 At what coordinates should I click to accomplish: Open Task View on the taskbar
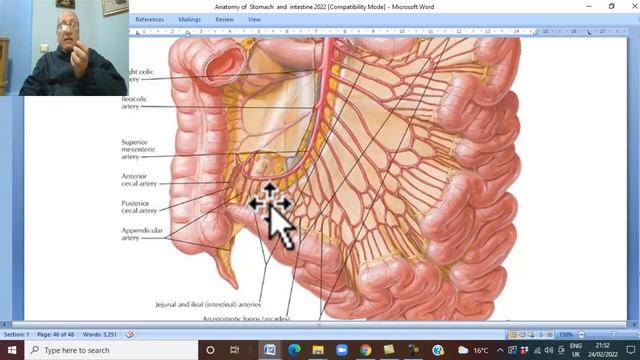pos(234,350)
